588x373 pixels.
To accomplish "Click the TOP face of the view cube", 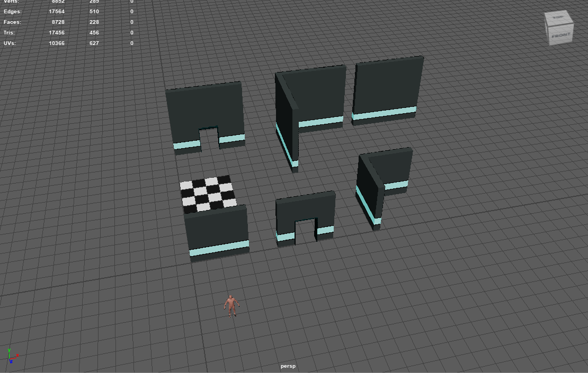I will (x=558, y=17).
